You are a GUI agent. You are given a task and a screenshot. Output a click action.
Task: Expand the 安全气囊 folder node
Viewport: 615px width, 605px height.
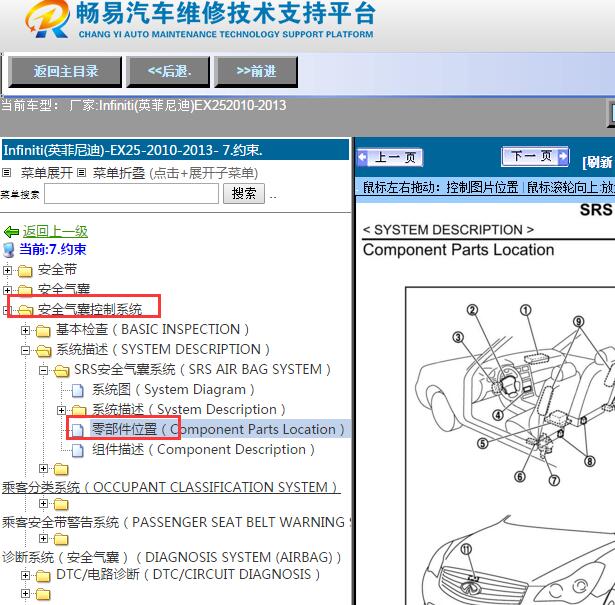coord(7,290)
